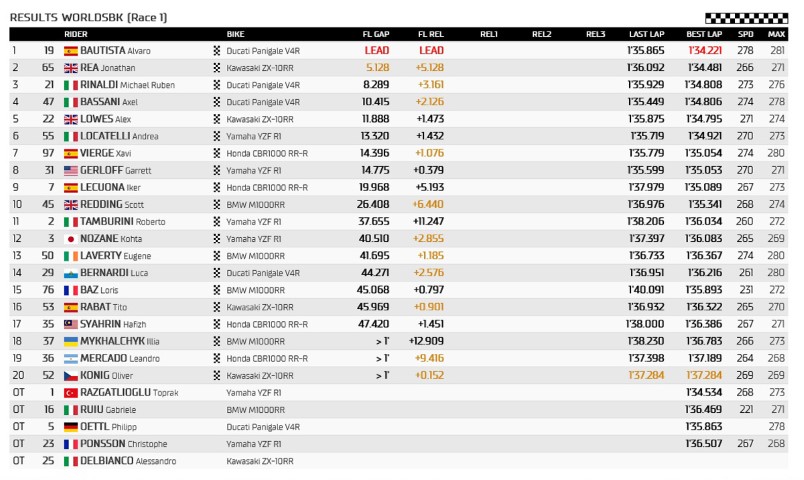
Task: Click the Results WorldSBK Race 1 title
Action: click(x=75, y=17)
